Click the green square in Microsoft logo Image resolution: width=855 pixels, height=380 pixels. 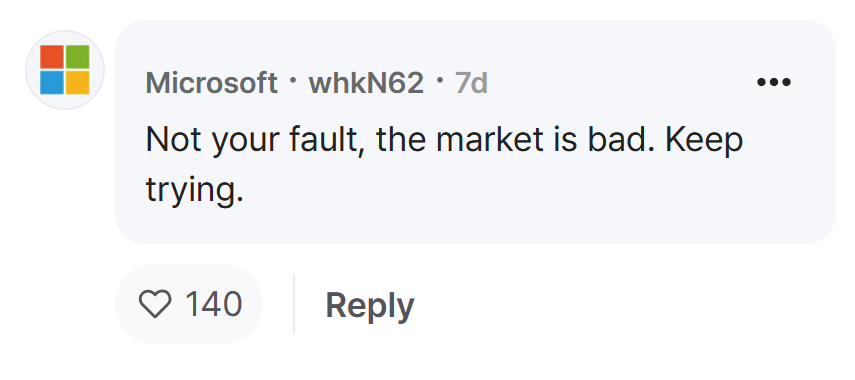pyautogui.click(x=77, y=57)
